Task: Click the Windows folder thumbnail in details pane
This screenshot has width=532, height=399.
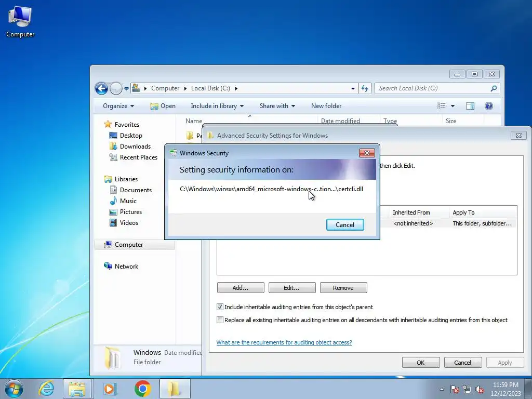Action: [113, 358]
